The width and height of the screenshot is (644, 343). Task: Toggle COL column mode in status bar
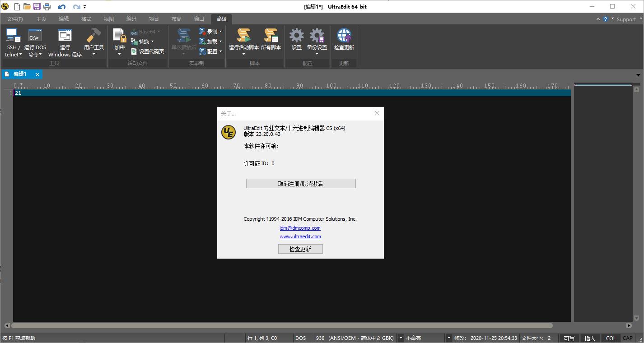click(x=611, y=338)
